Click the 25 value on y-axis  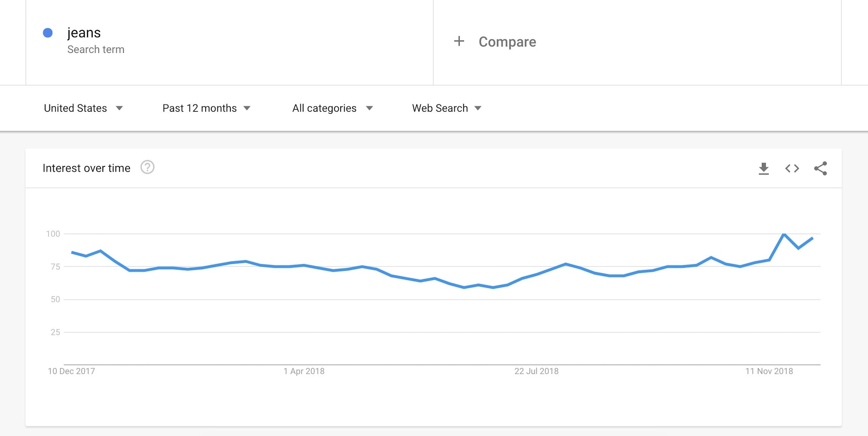pyautogui.click(x=55, y=332)
